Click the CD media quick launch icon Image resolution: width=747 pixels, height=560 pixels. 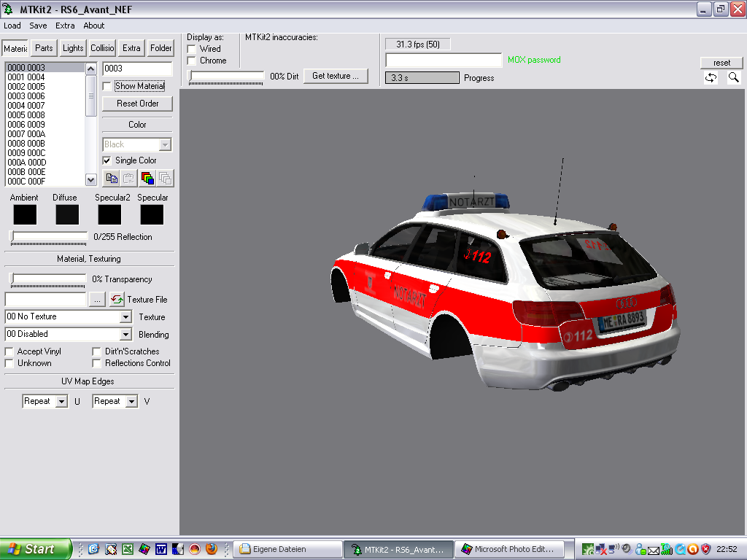[178, 549]
